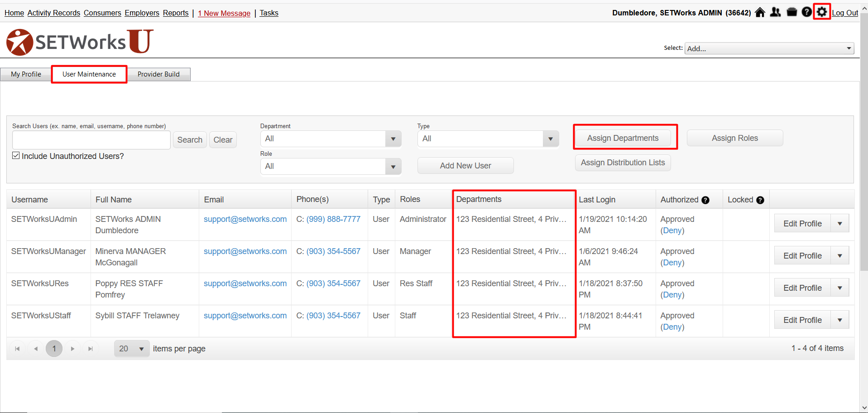The height and width of the screenshot is (413, 868).
Task: Expand Edit Profile arrow for SETWorksURes
Action: (x=840, y=288)
